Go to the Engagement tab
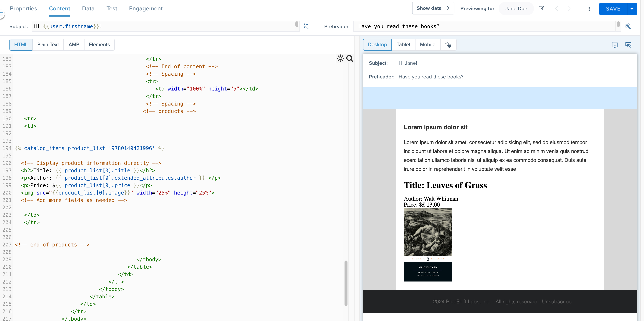The image size is (644, 321). (146, 9)
